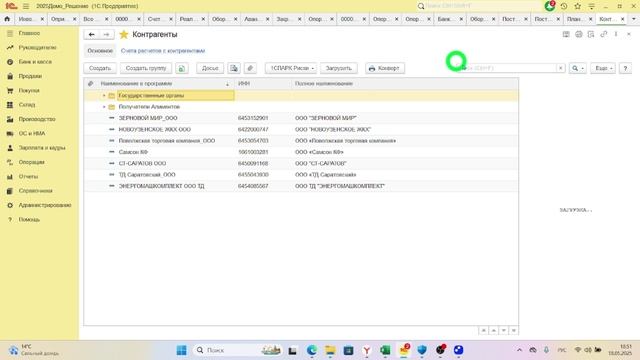Open the tab list dropdown arrow
The image size is (640, 360).
(633, 19)
